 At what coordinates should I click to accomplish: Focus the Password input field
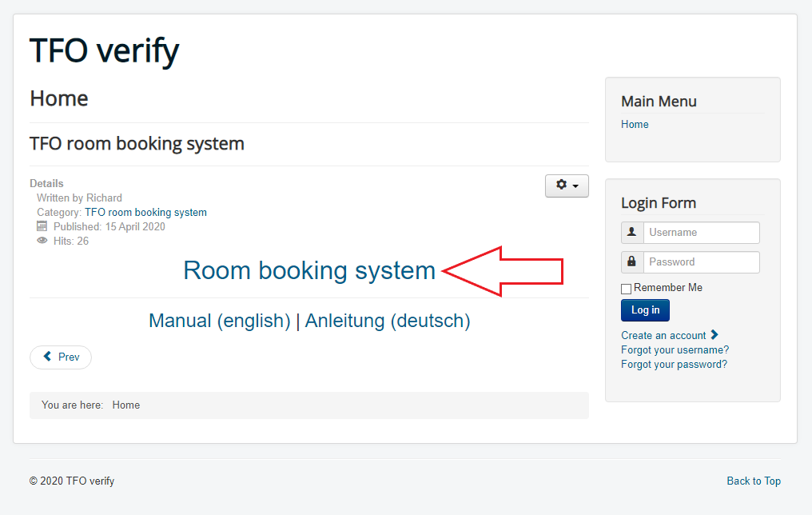tap(701, 262)
